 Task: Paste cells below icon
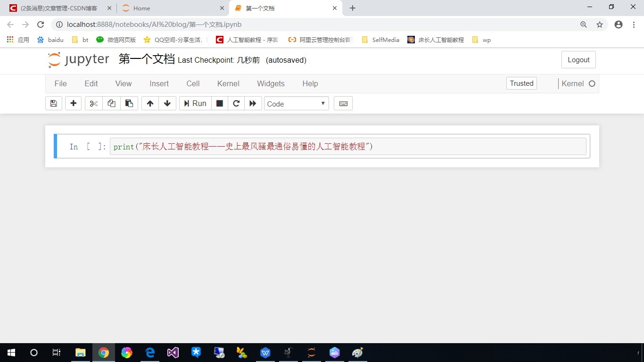129,103
